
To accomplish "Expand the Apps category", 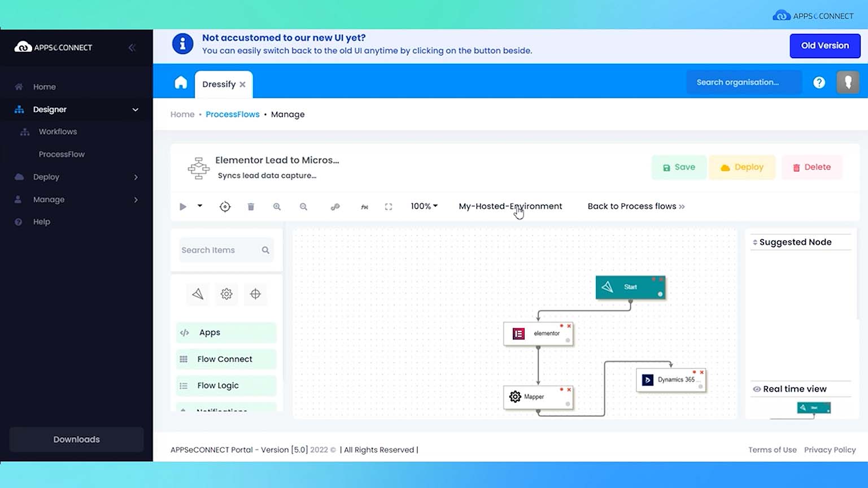I will [x=226, y=333].
